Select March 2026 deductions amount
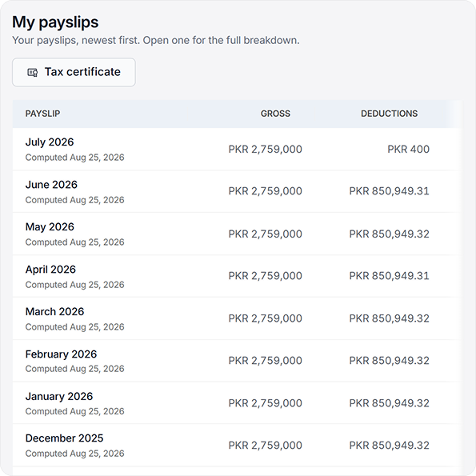Image resolution: width=476 pixels, height=476 pixels. 389,318
